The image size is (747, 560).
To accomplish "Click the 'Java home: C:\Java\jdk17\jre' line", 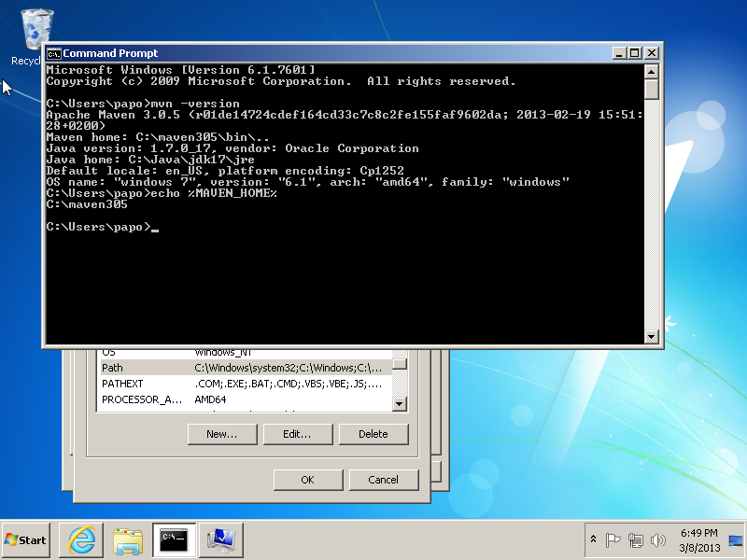I will pos(150,160).
